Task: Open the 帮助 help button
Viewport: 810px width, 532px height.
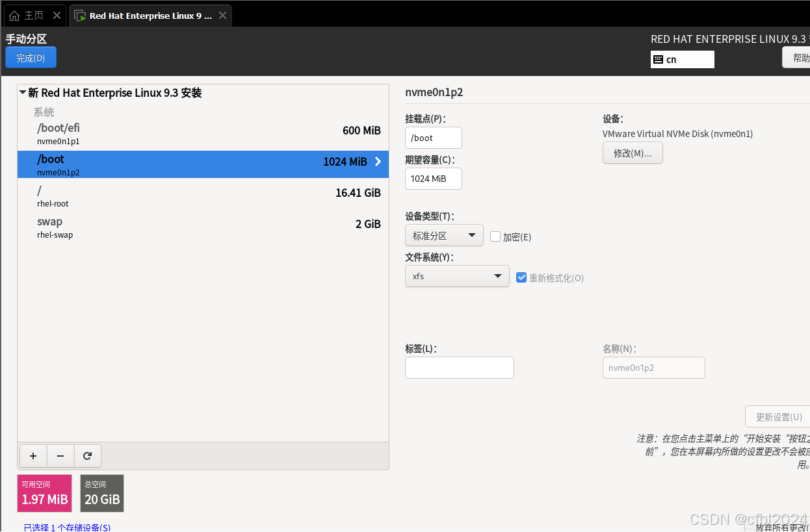Action: 796,58
